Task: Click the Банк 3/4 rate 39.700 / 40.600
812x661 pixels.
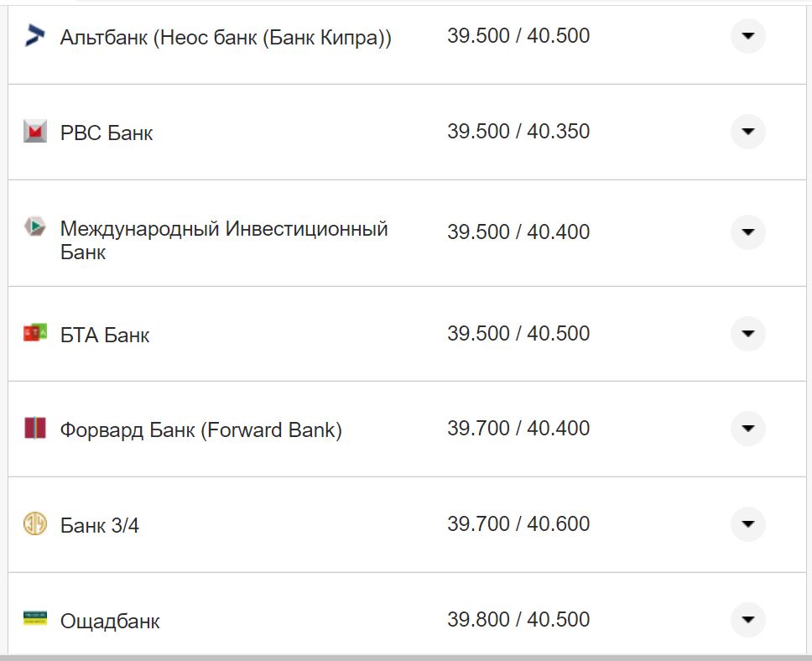Action: 518,524
